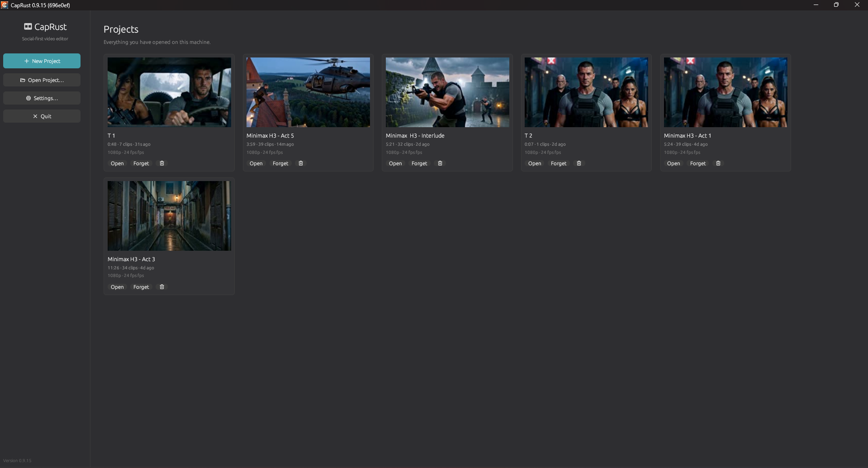Click the 'Version 0.9.15' footer text
This screenshot has height=468, width=868.
17,461
